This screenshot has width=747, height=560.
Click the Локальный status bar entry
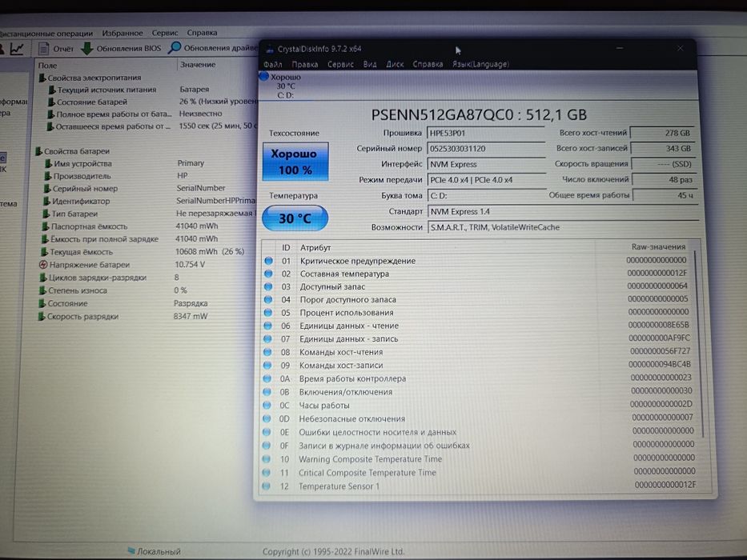pos(155,551)
